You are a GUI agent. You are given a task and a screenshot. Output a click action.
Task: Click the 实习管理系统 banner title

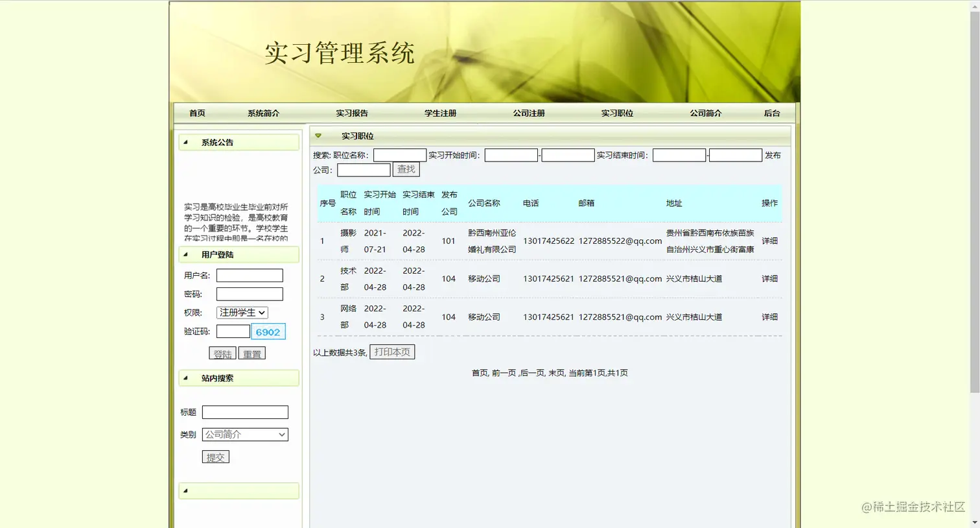coord(340,53)
